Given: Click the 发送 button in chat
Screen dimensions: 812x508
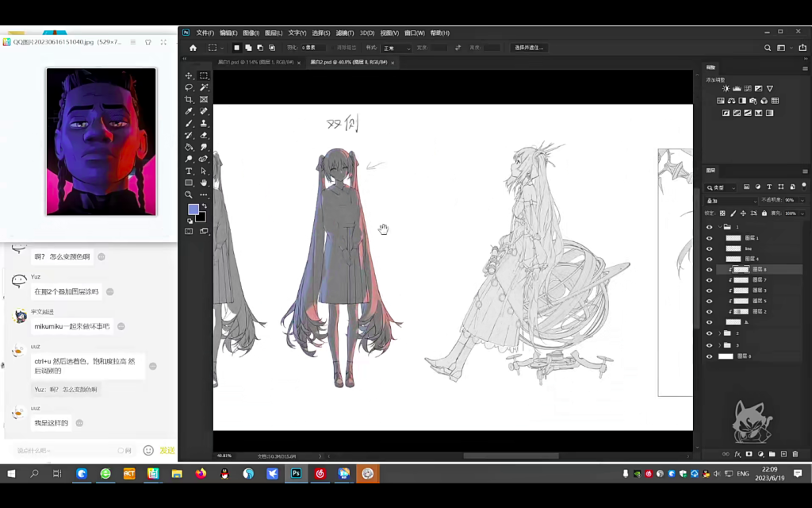Looking at the screenshot, I should 167,451.
